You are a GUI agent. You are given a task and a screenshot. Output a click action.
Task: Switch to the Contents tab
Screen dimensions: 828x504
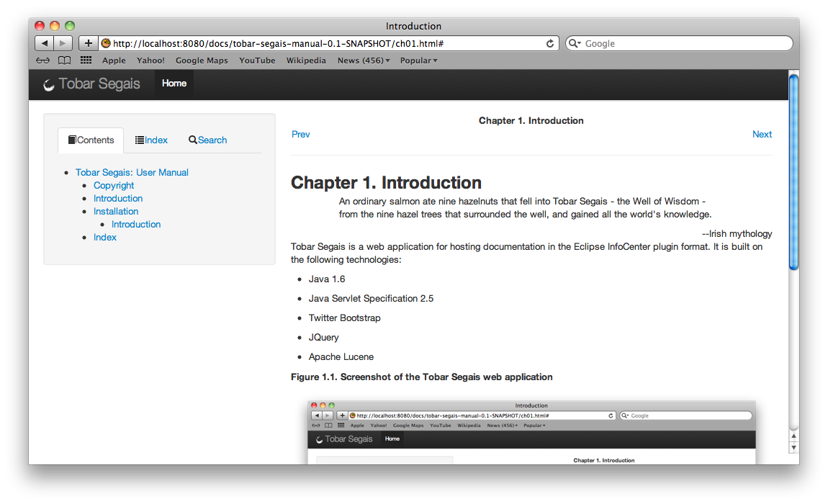(x=91, y=140)
